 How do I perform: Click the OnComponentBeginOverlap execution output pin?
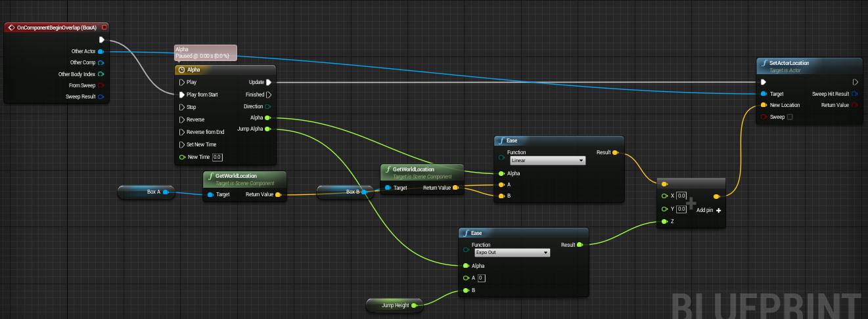click(101, 39)
